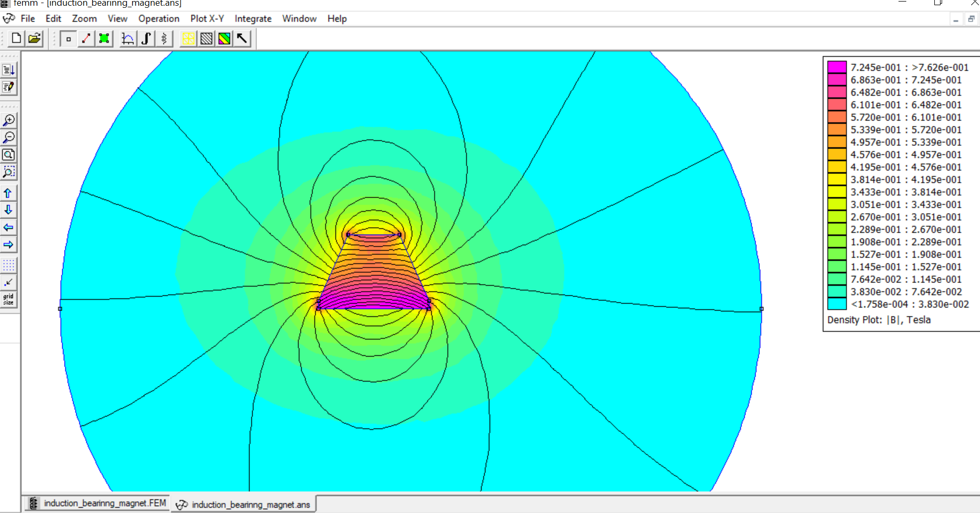Image resolution: width=980 pixels, height=513 pixels.
Task: Click the integral symbol toolbar icon
Action: click(146, 38)
